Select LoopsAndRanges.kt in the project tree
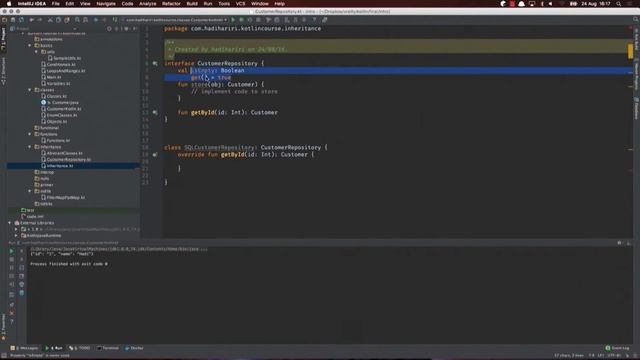This screenshot has height=360, width=640. pyautogui.click(x=63, y=71)
